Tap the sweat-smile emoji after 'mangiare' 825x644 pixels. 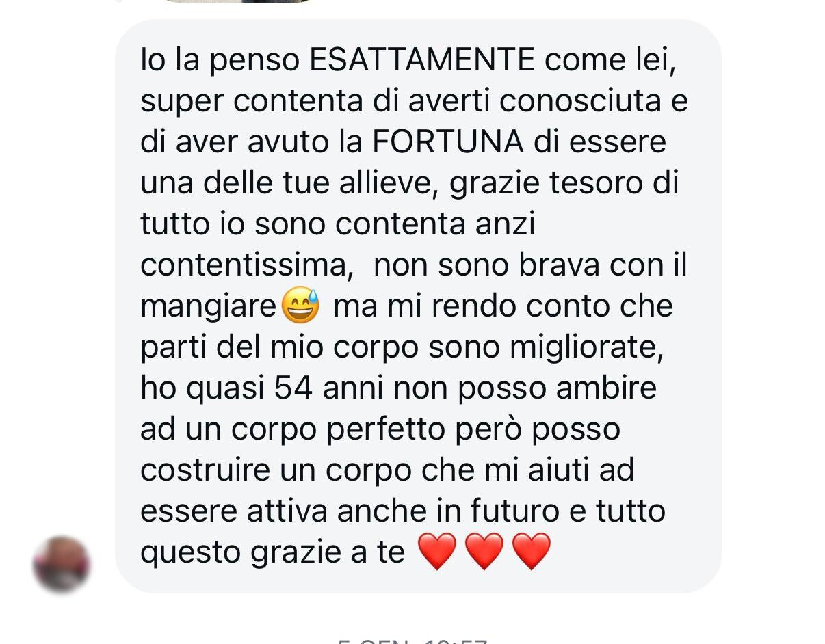click(x=300, y=306)
